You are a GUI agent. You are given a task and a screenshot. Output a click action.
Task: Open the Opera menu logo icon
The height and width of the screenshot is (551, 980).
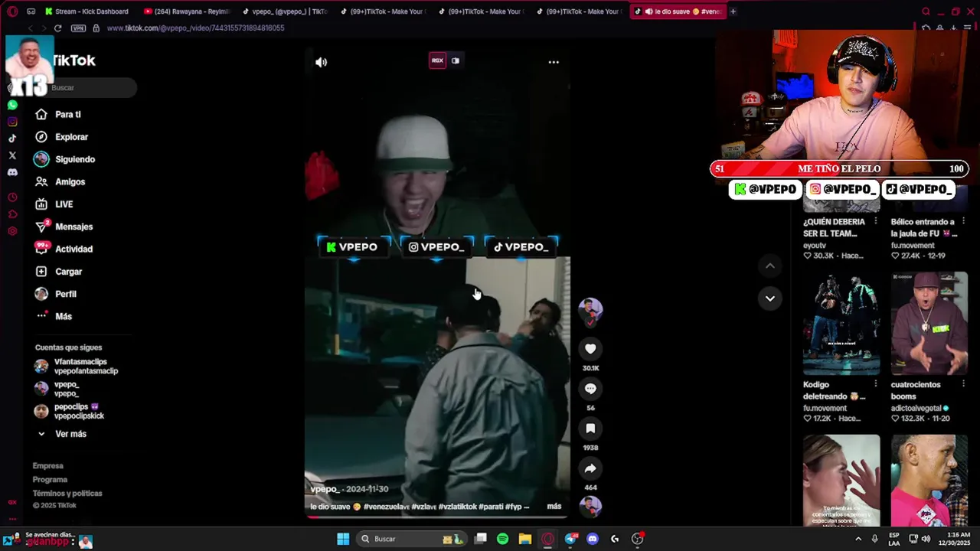(12, 11)
